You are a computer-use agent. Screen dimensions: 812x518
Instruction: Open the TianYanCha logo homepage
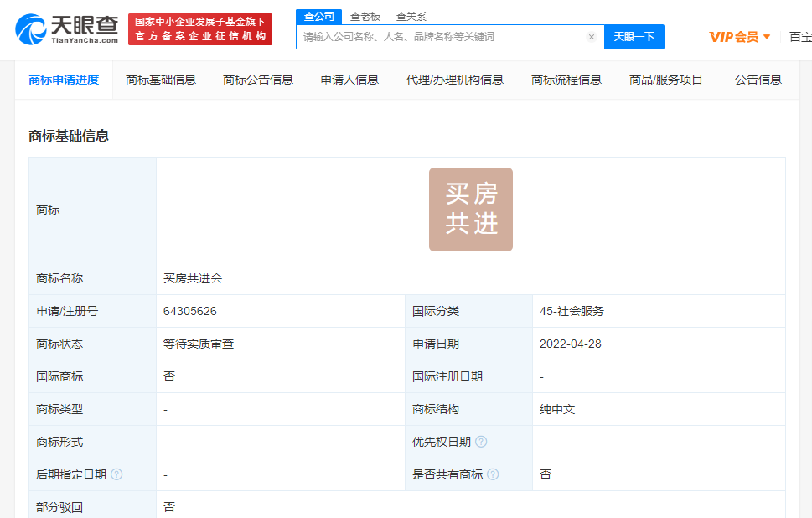pyautogui.click(x=67, y=29)
